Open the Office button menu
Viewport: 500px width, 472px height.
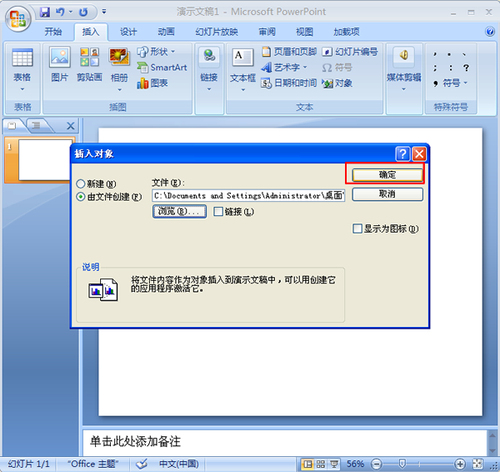(x=18, y=18)
